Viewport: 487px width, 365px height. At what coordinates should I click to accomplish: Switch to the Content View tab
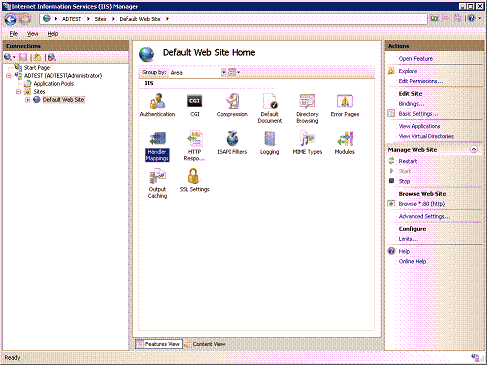(205, 344)
